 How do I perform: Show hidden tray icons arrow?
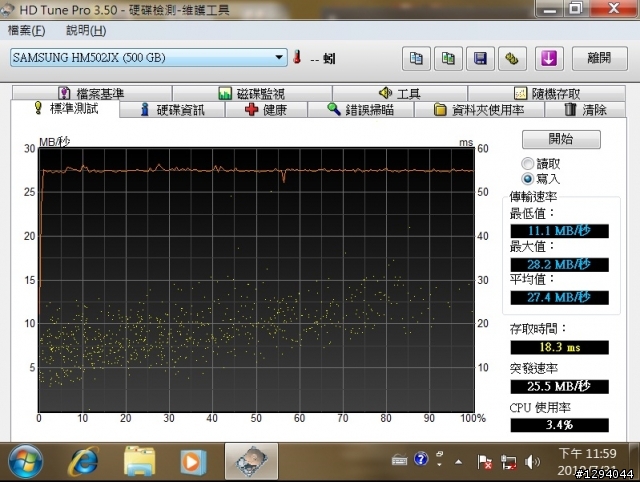pyautogui.click(x=458, y=462)
